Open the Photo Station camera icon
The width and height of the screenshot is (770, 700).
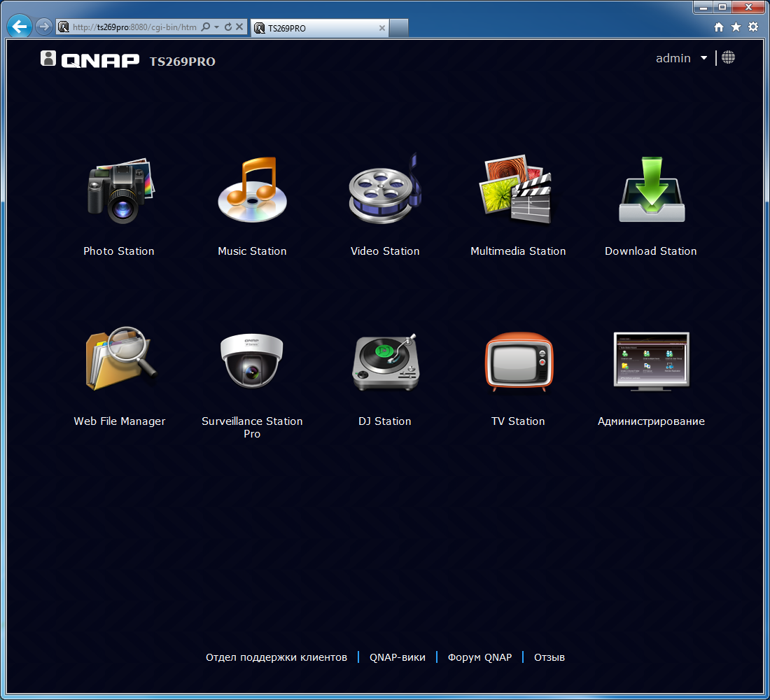[120, 190]
